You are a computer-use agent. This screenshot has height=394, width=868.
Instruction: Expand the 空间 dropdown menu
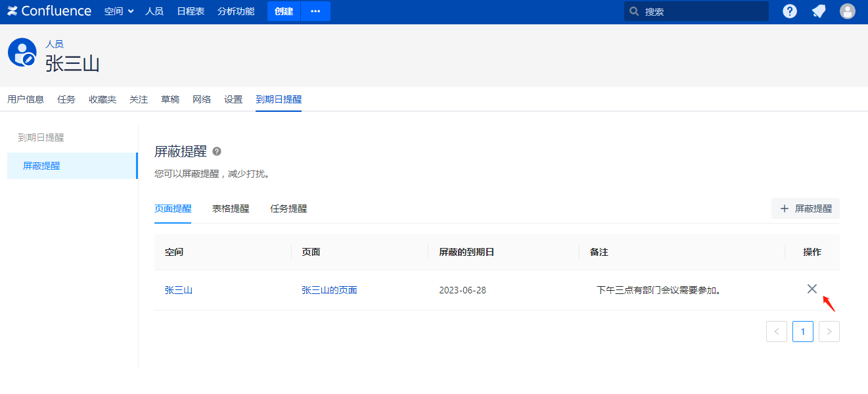[119, 11]
